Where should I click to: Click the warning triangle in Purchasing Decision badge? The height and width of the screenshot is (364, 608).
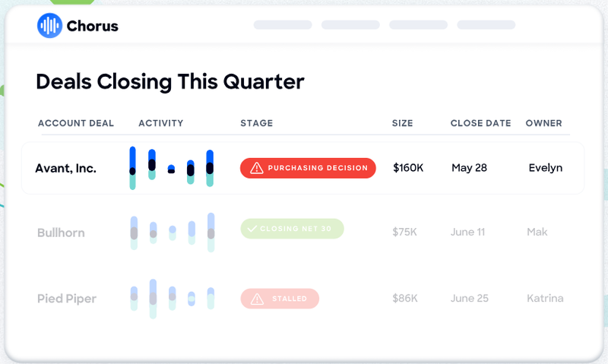(x=257, y=168)
